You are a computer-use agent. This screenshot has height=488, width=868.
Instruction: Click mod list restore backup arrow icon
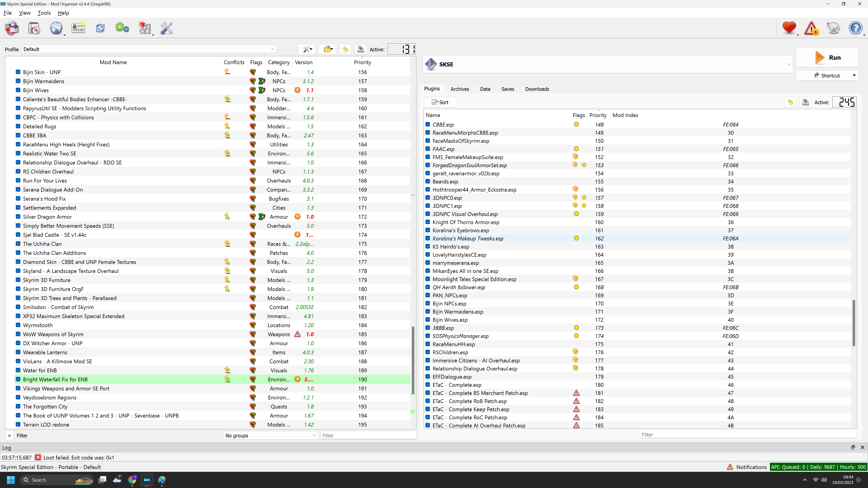click(345, 49)
